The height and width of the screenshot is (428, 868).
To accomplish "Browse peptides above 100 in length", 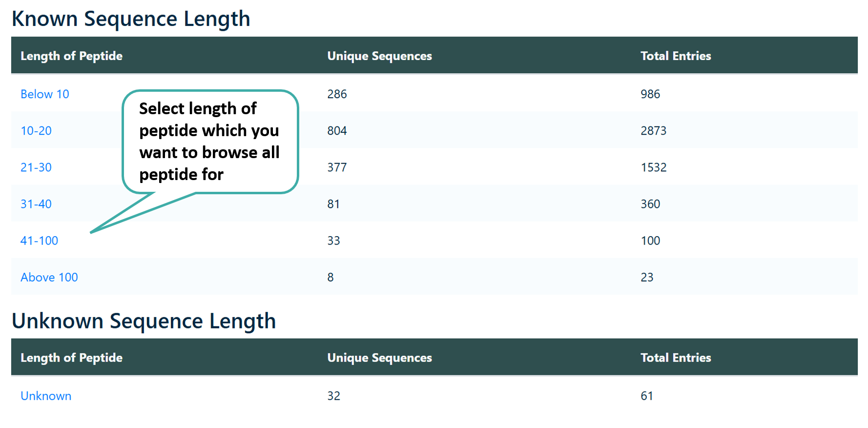I will (49, 277).
